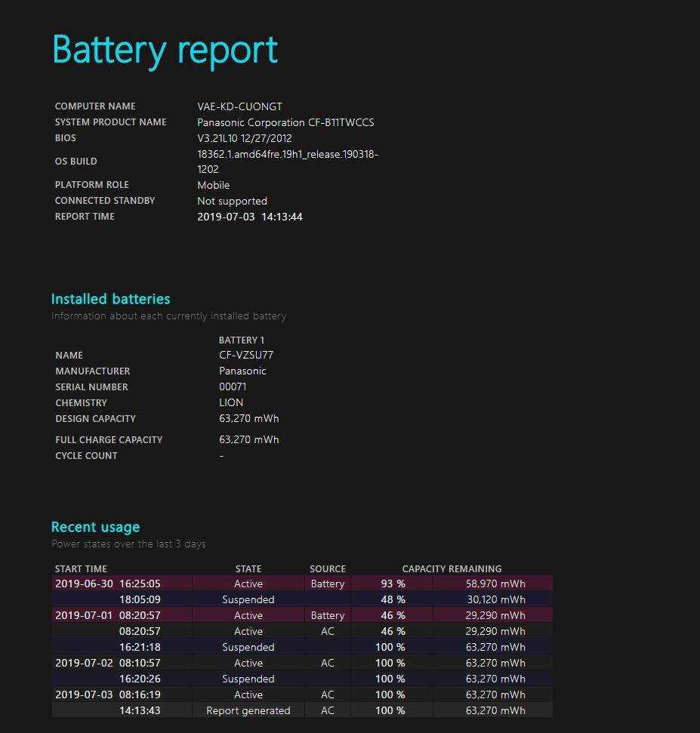The image size is (700, 733).
Task: Click the LION chemistry value
Action: [231, 402]
